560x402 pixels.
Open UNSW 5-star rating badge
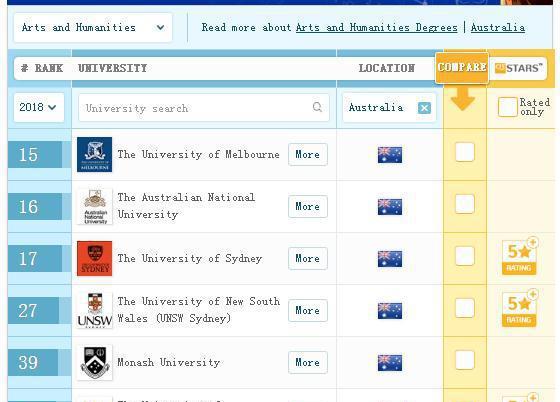(520, 308)
